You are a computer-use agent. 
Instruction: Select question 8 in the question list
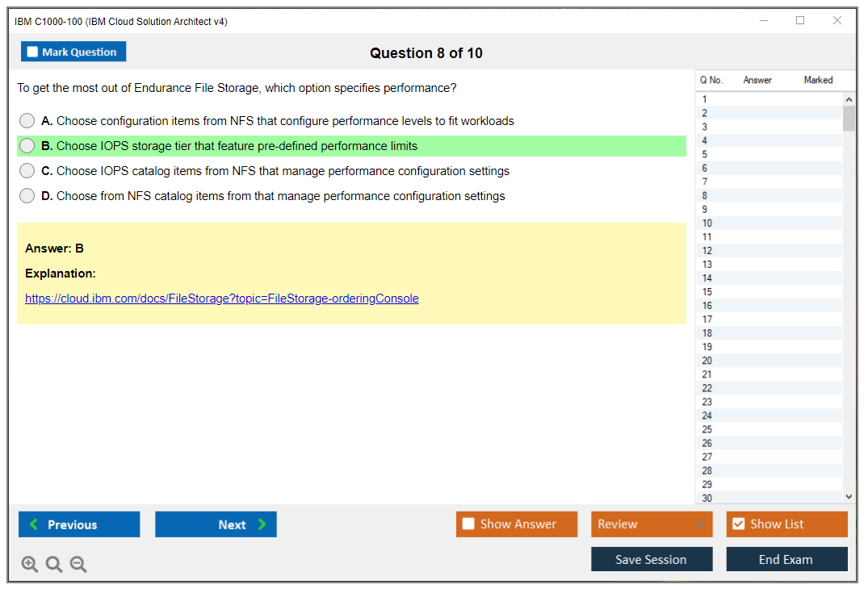coord(706,196)
